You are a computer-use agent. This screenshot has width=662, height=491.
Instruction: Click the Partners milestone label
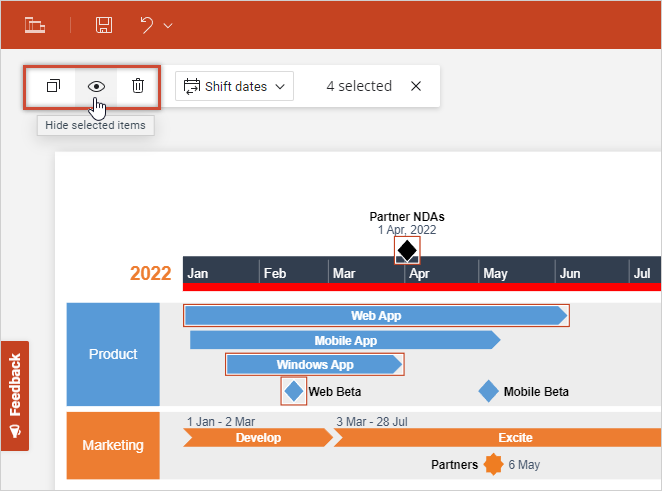point(454,465)
